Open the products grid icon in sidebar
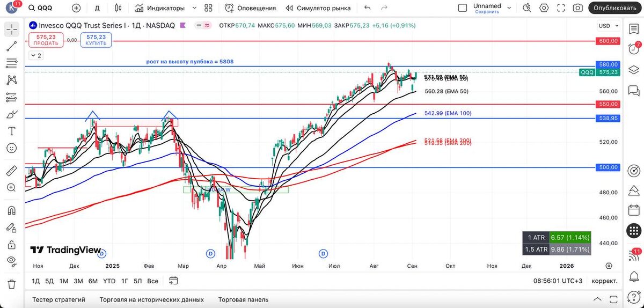 coord(634,231)
